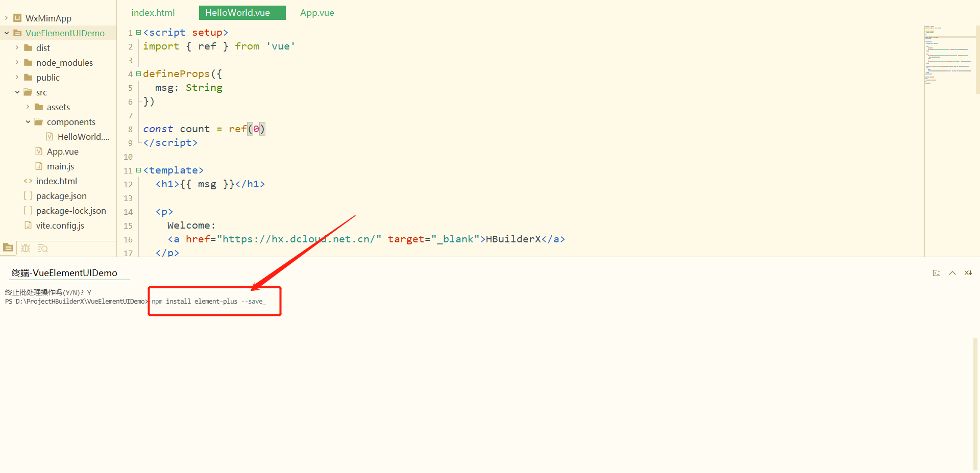Open the search-in-files list icon

pyautogui.click(x=43, y=248)
